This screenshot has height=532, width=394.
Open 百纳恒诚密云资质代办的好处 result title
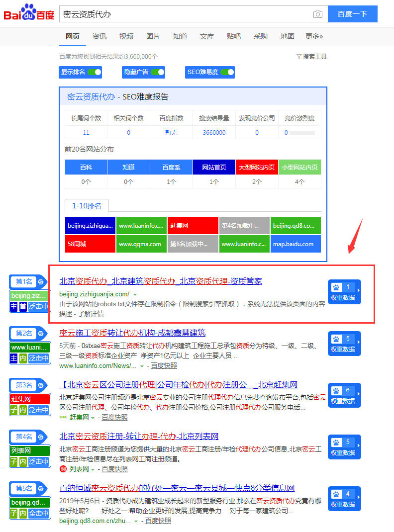177,488
